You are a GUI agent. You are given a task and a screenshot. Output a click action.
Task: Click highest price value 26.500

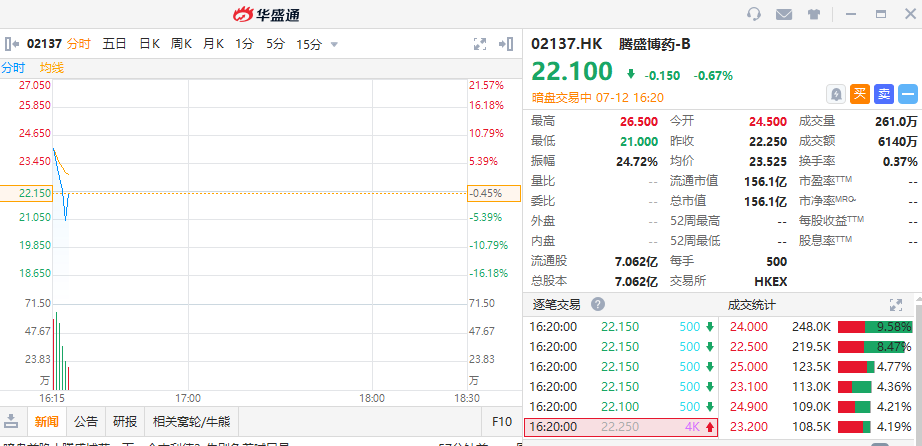639,122
